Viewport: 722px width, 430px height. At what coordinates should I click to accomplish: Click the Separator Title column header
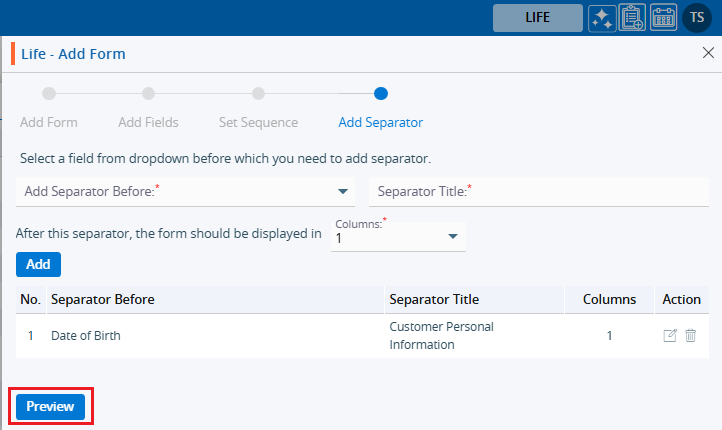click(x=434, y=299)
